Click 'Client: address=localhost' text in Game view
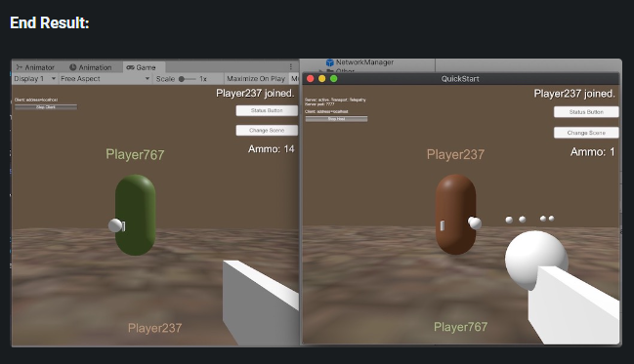634x364 pixels. click(x=36, y=100)
